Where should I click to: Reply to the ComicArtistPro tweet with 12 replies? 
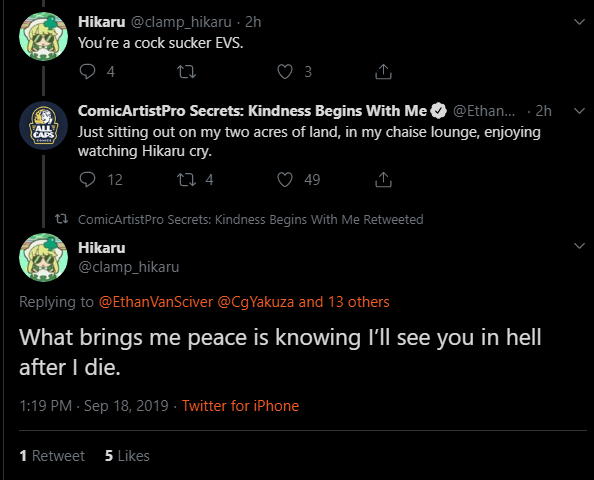(88, 180)
